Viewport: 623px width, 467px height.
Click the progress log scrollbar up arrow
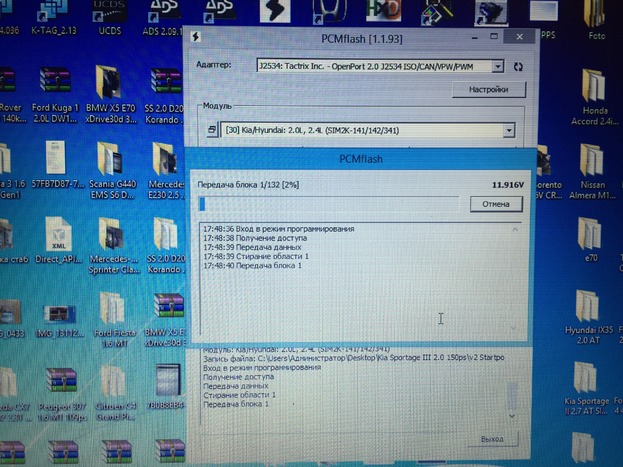pos(516,229)
